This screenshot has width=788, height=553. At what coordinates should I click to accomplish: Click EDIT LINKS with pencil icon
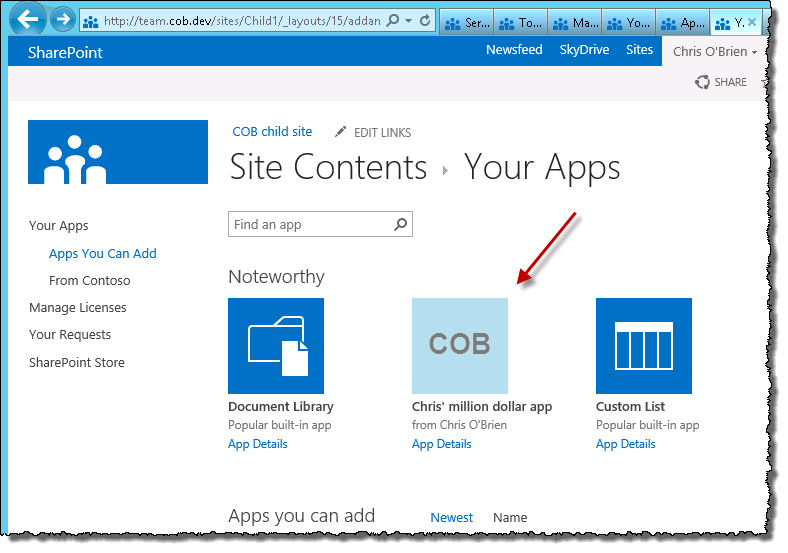tap(373, 133)
